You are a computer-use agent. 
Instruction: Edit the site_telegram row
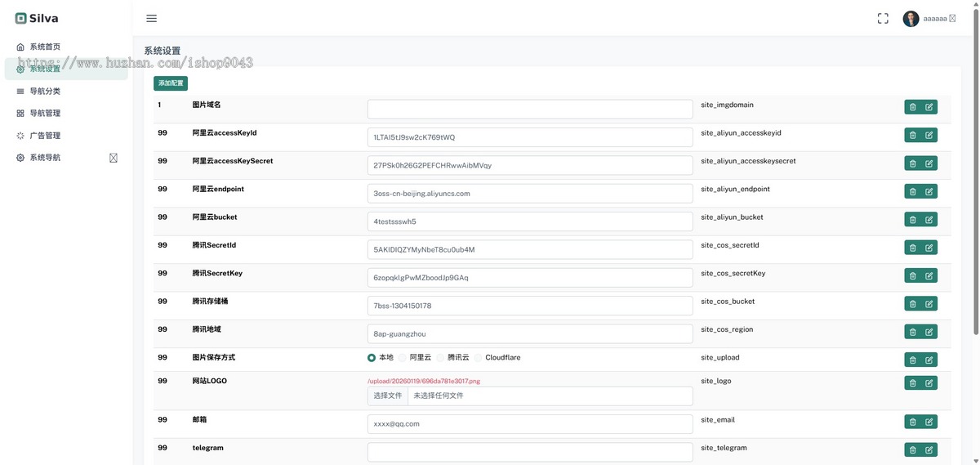929,449
